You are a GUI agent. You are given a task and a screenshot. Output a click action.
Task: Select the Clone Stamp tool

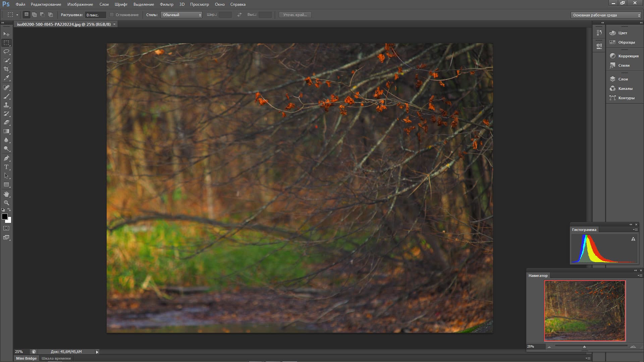[6, 105]
